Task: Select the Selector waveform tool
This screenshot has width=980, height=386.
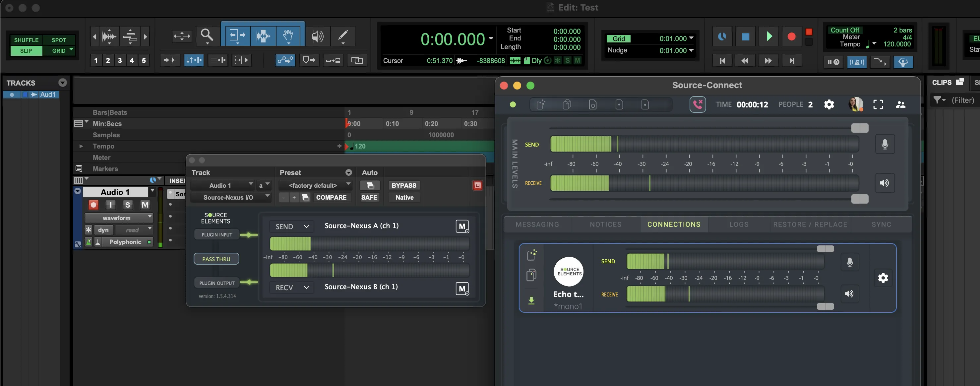Action: pyautogui.click(x=263, y=36)
